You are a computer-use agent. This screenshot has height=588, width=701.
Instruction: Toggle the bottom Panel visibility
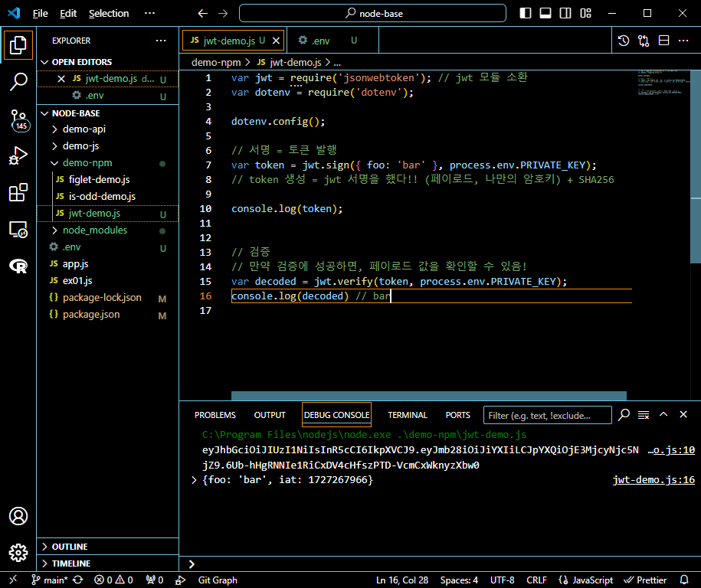click(545, 14)
